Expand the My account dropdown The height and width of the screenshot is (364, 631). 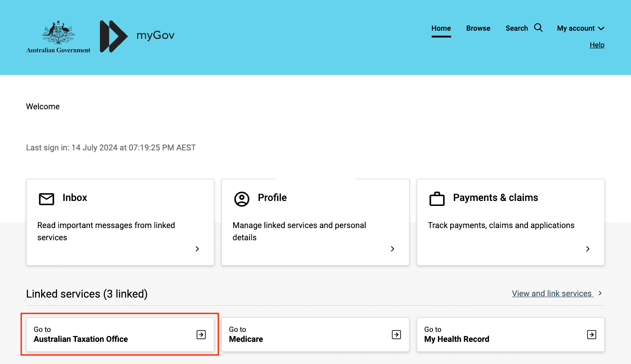pyautogui.click(x=581, y=28)
